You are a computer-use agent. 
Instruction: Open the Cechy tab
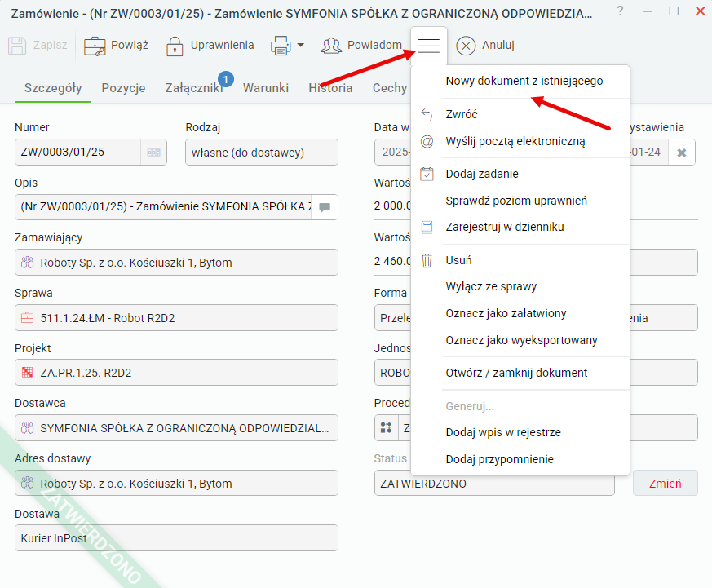click(x=390, y=87)
